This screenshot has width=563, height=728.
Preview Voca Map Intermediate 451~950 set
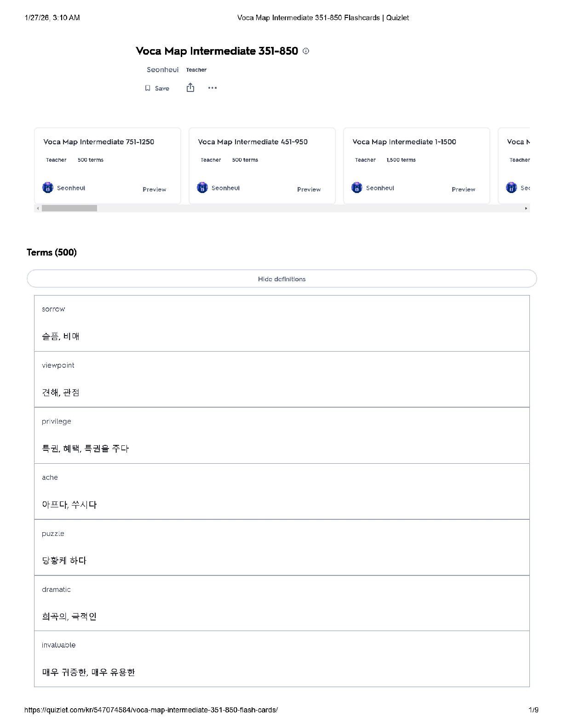[309, 189]
